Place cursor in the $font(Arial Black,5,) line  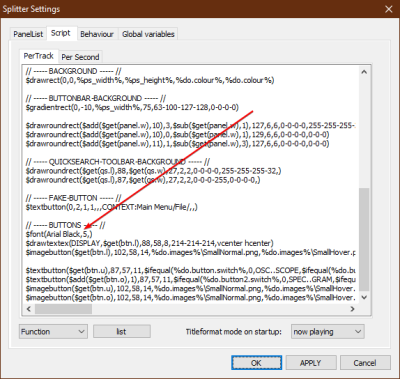pos(59,234)
